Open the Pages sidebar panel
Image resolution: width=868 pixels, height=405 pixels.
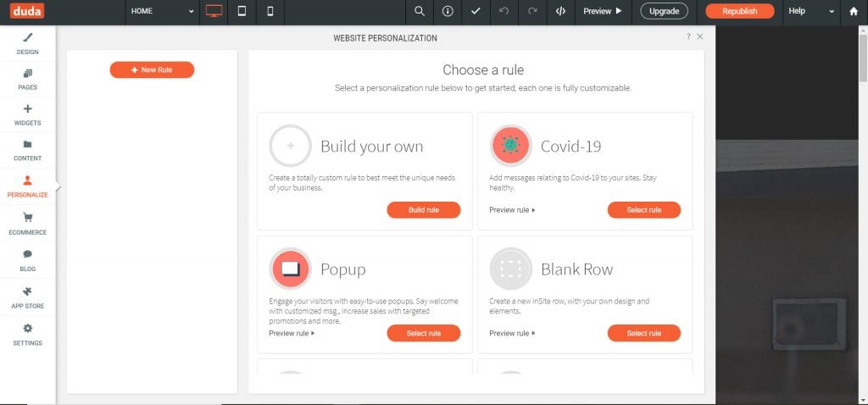28,80
